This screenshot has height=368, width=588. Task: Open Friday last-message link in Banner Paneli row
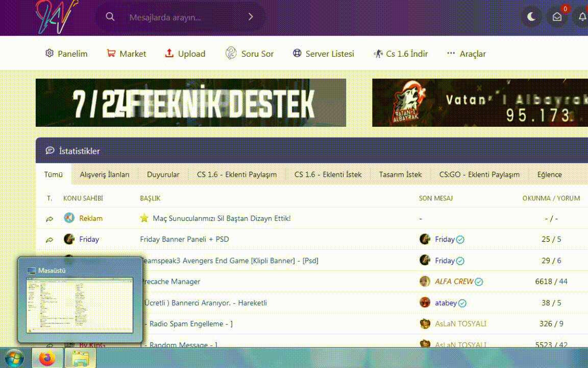click(445, 239)
